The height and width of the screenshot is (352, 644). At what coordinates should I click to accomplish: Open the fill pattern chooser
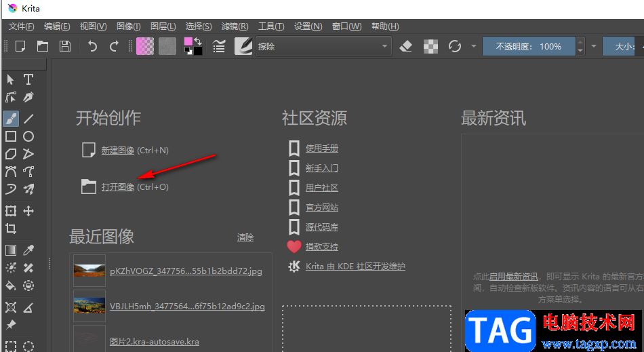click(167, 46)
